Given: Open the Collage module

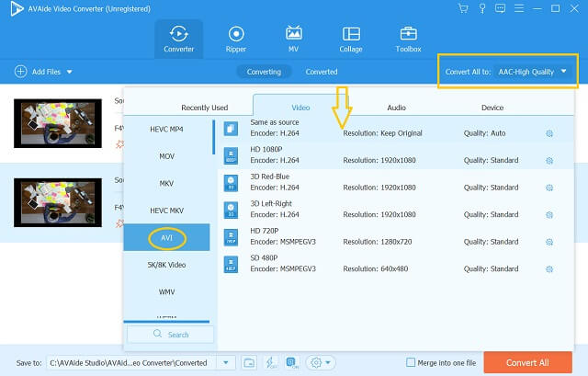Looking at the screenshot, I should coord(351,39).
